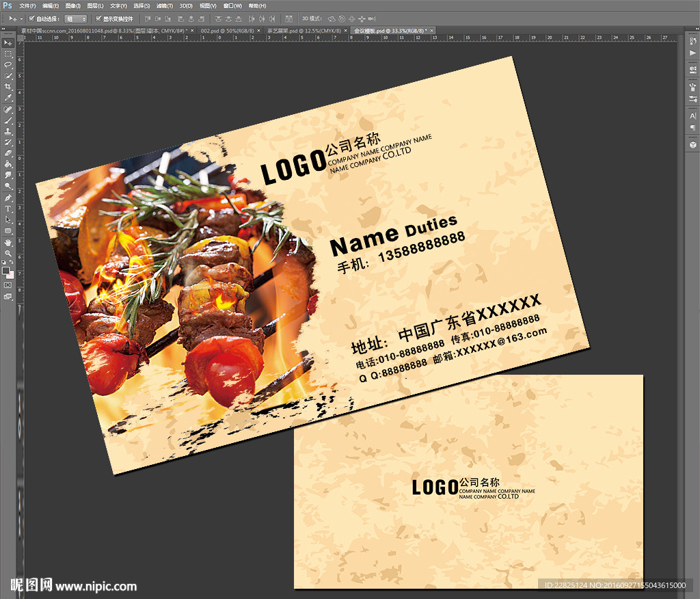Select the Lasso tool
The width and height of the screenshot is (700, 599).
(x=8, y=65)
